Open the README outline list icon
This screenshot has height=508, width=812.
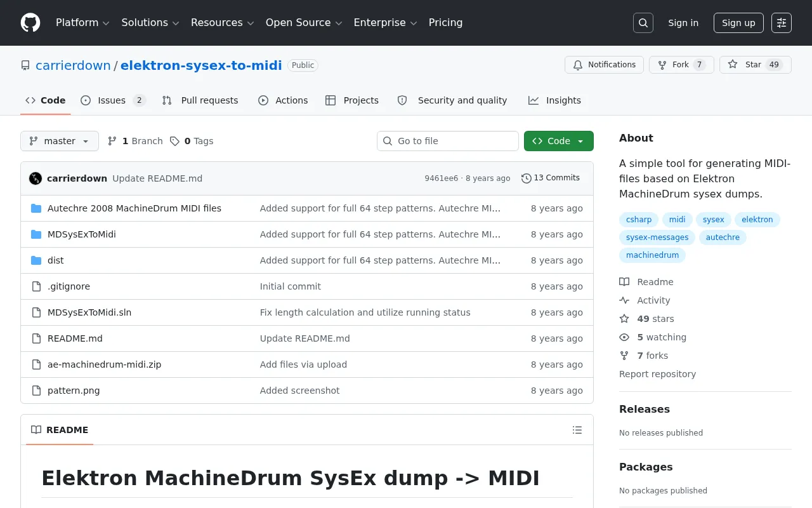click(577, 430)
